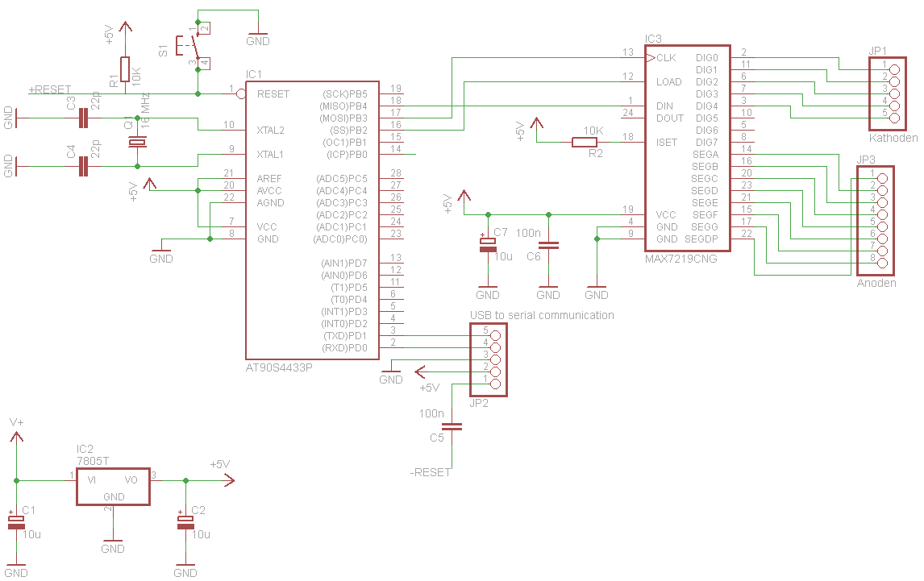
Task: Click the R1 10K resistor symbol
Action: (x=125, y=69)
